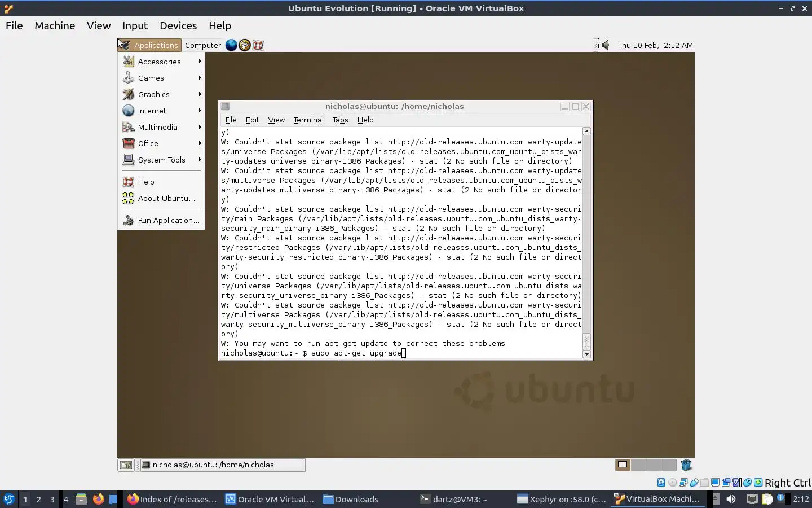The height and width of the screenshot is (508, 812).
Task: Switch to third guest workspace
Action: click(x=654, y=465)
